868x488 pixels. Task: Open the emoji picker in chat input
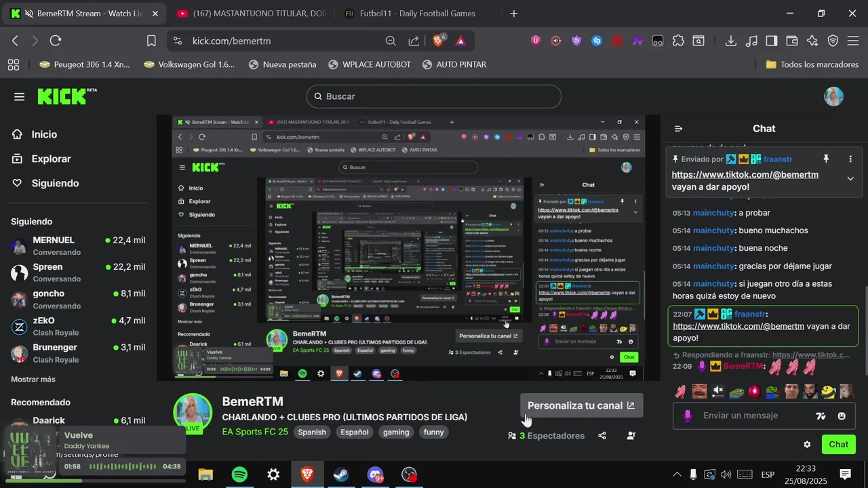(x=842, y=416)
